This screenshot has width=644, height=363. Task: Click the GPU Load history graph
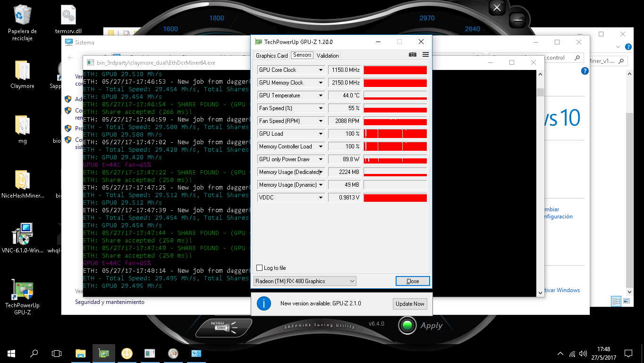coord(395,134)
